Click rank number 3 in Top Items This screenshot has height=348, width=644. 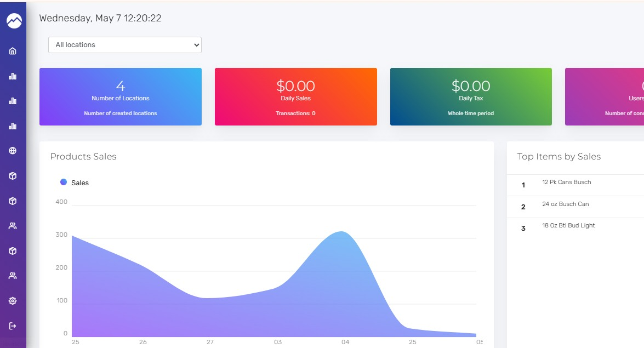(x=523, y=229)
